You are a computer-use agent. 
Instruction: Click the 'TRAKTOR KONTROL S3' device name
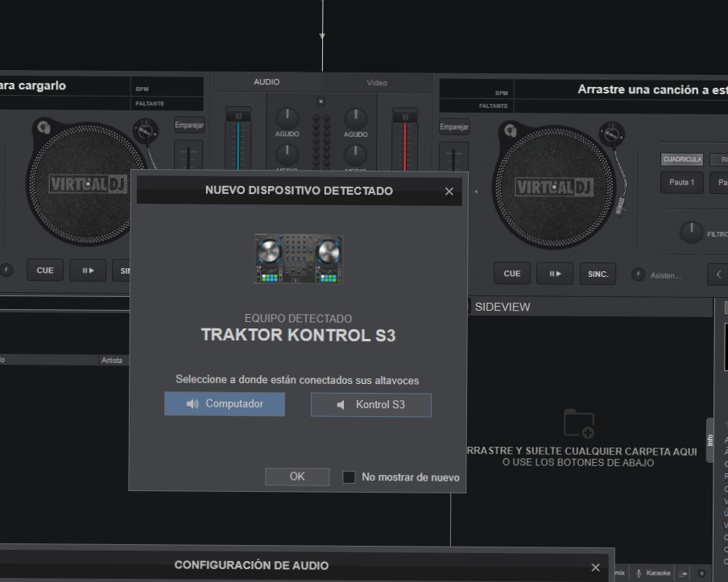298,335
